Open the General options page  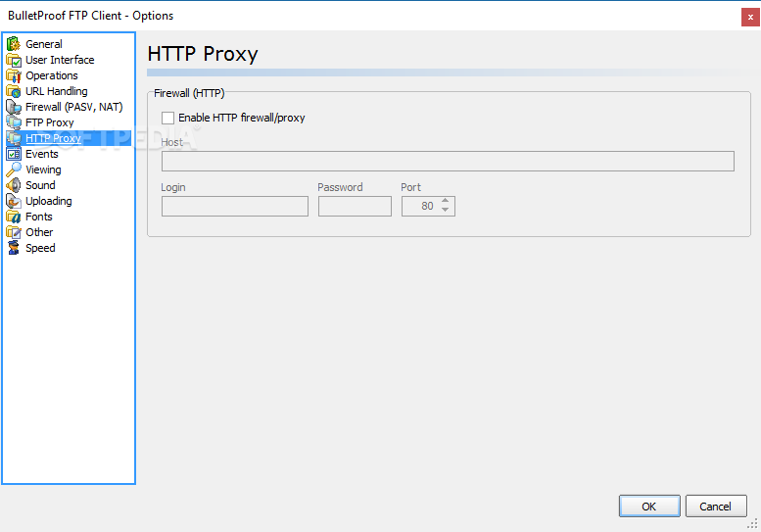click(44, 44)
